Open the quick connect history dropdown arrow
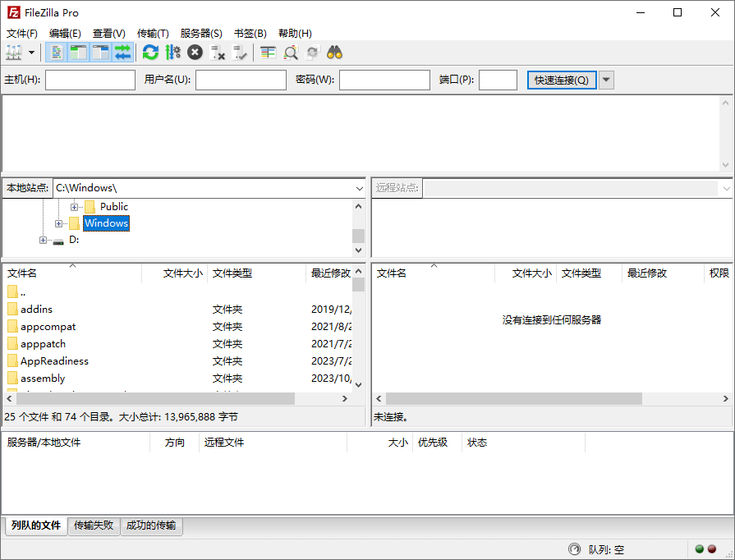Viewport: 735px width, 560px height. [606, 80]
